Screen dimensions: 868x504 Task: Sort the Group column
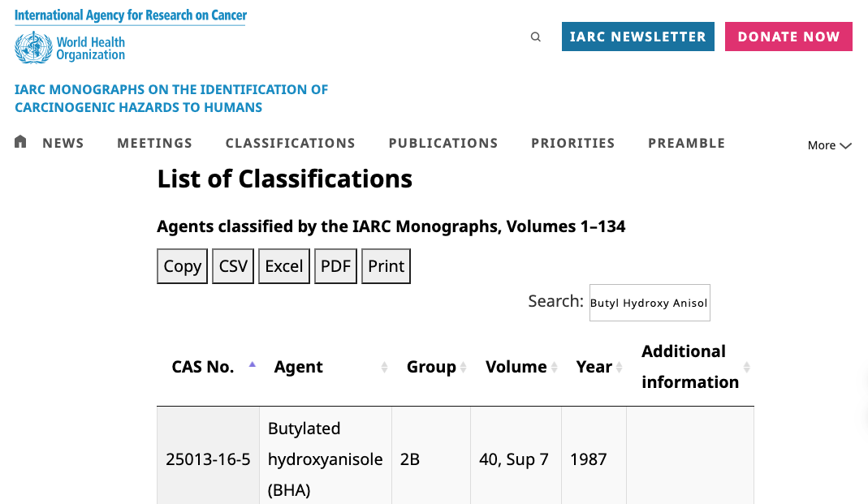(x=463, y=368)
